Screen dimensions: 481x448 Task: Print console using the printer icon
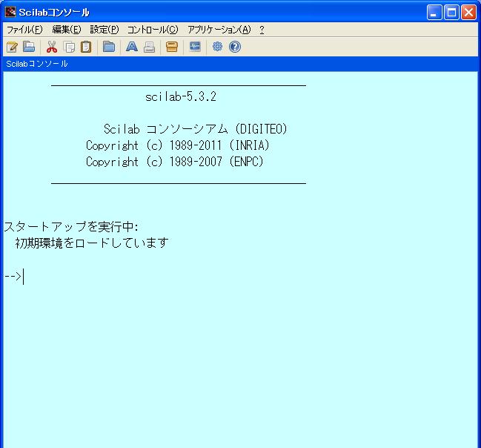point(149,47)
